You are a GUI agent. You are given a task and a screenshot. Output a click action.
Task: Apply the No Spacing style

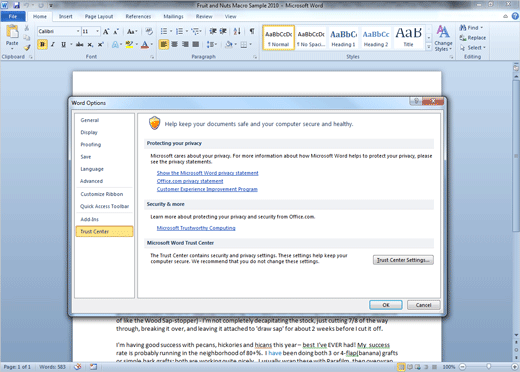311,38
